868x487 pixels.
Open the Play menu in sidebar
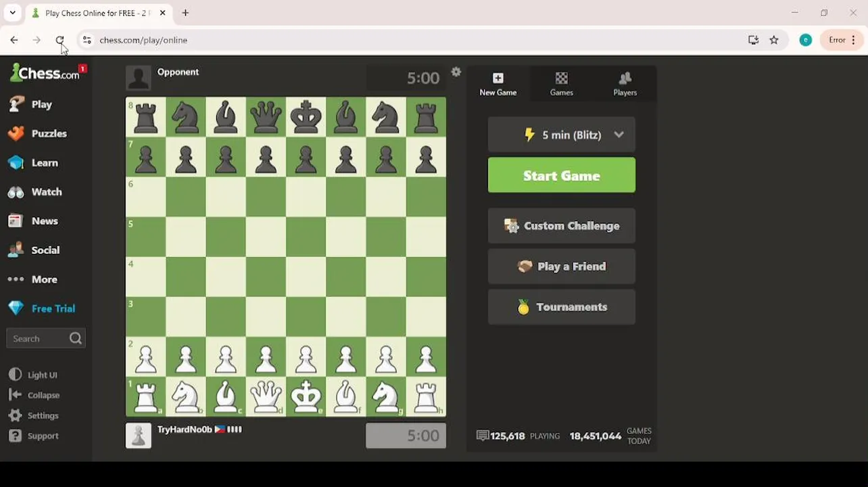pyautogui.click(x=30, y=104)
